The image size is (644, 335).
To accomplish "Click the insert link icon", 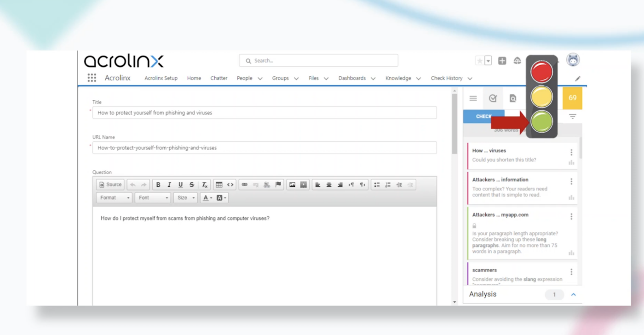I will coord(245,185).
